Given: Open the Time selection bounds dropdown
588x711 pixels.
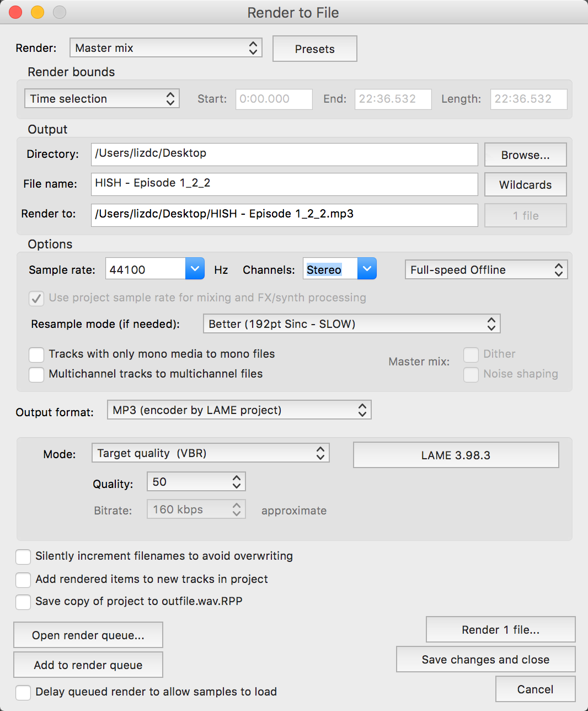Looking at the screenshot, I should tap(102, 99).
